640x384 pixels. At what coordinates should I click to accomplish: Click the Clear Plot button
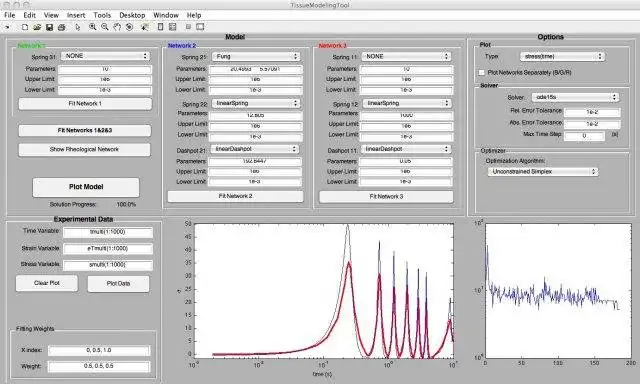click(47, 283)
